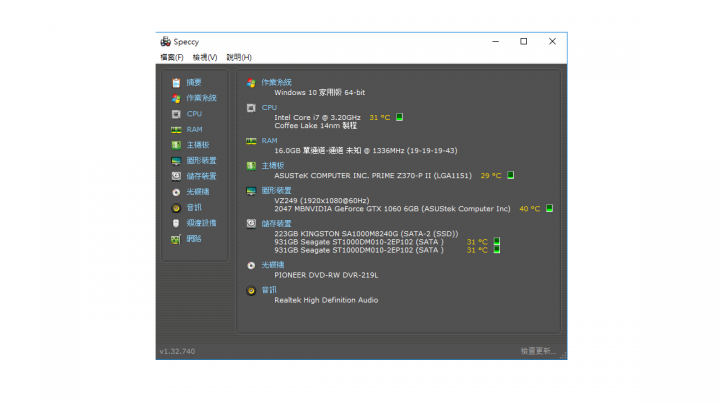Select the Windows flag icon in sidebar

tap(176, 98)
